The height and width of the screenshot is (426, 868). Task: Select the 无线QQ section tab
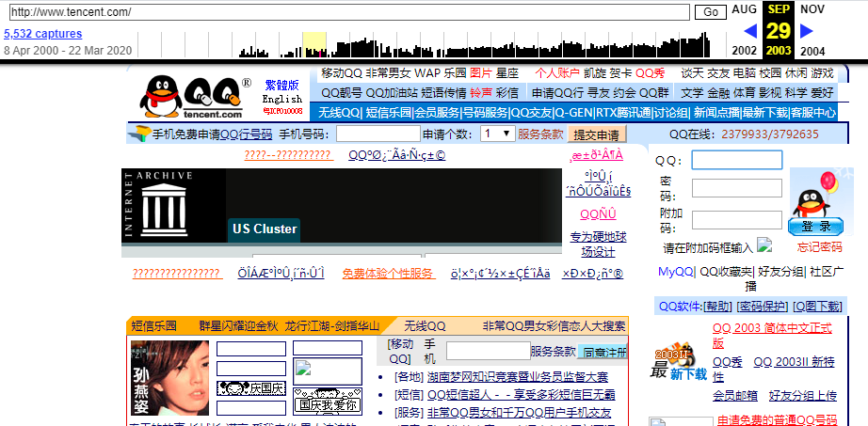coord(425,326)
